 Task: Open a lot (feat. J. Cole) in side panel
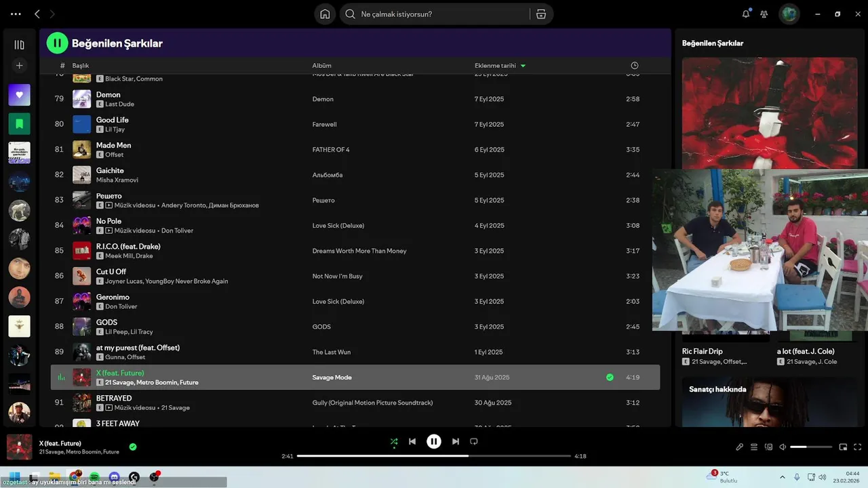[x=806, y=351]
